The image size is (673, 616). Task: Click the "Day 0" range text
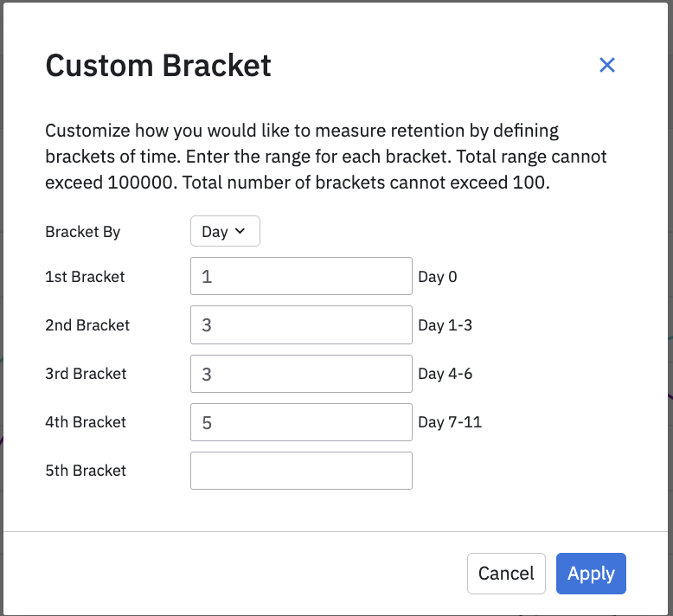pos(438,277)
